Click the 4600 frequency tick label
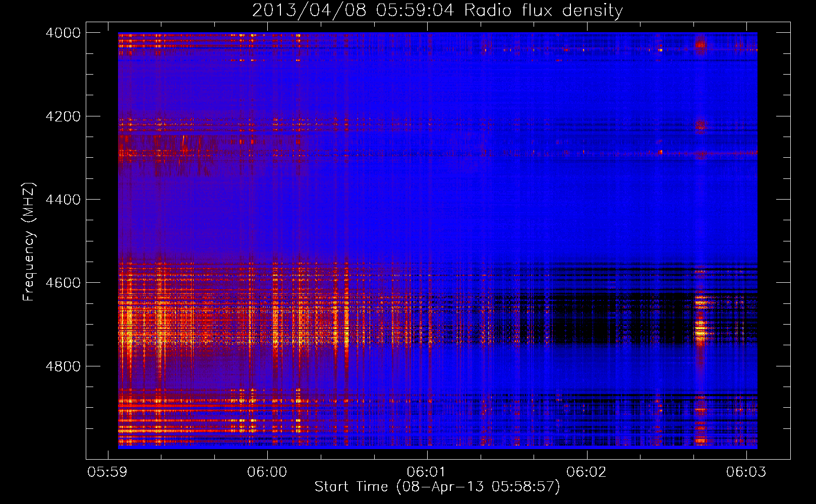Screen dimensions: 816x504 click(63, 283)
